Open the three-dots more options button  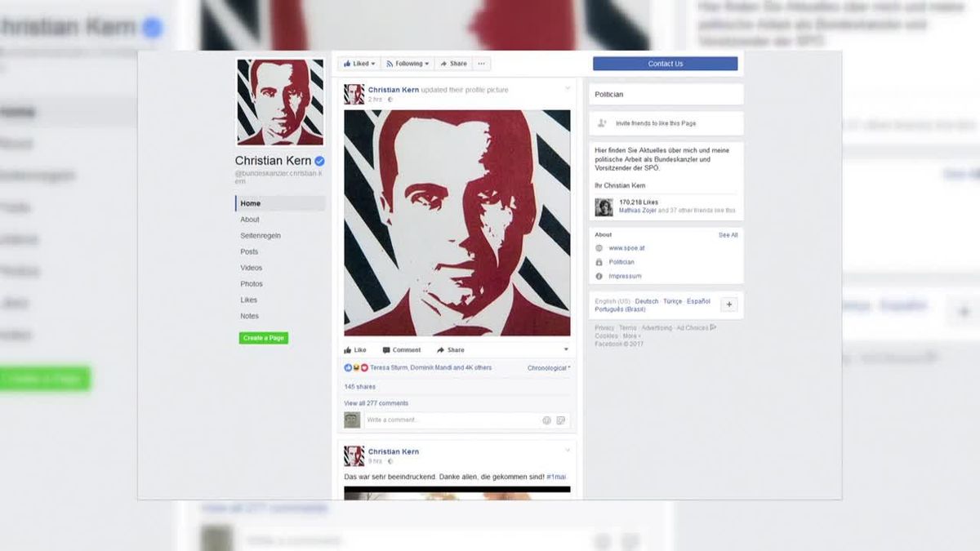coord(481,64)
